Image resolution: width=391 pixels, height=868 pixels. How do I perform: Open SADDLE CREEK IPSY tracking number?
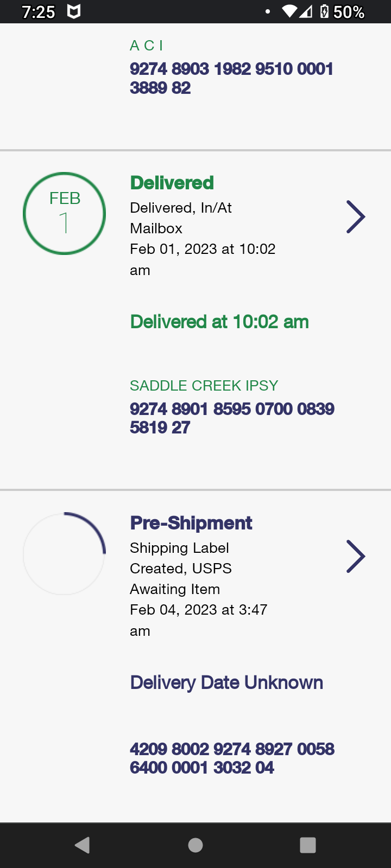tap(232, 418)
